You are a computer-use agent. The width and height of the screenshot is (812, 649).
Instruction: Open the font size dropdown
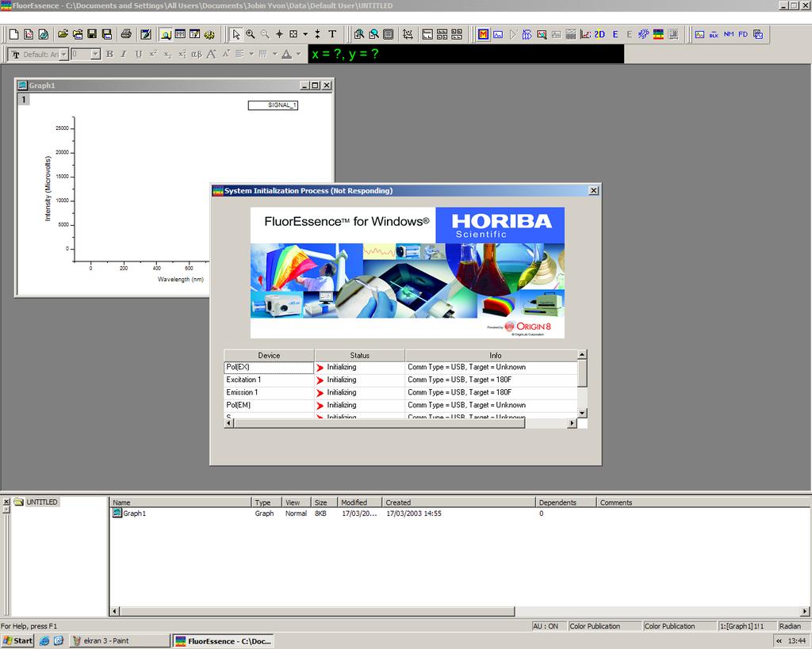[x=95, y=55]
